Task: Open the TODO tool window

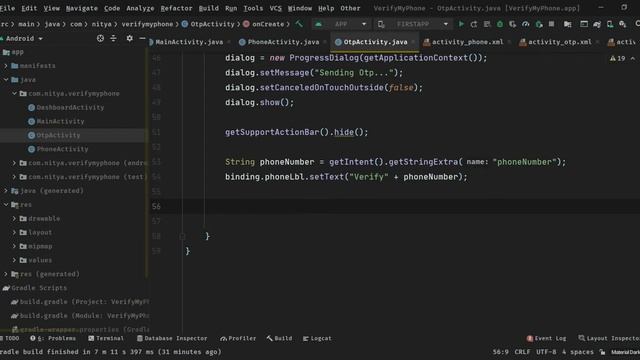Action: 10,338
